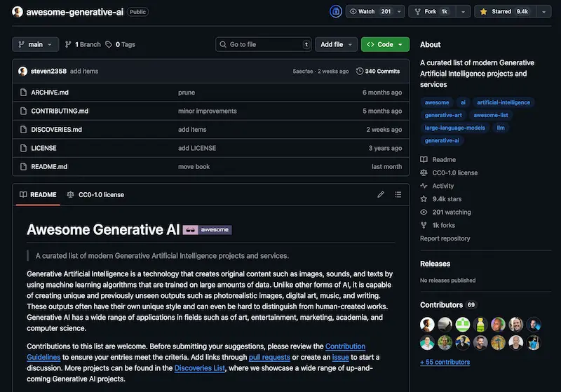561x392 pixels.
Task: Click the DISCOVERIES.md file icon
Action: click(x=23, y=130)
